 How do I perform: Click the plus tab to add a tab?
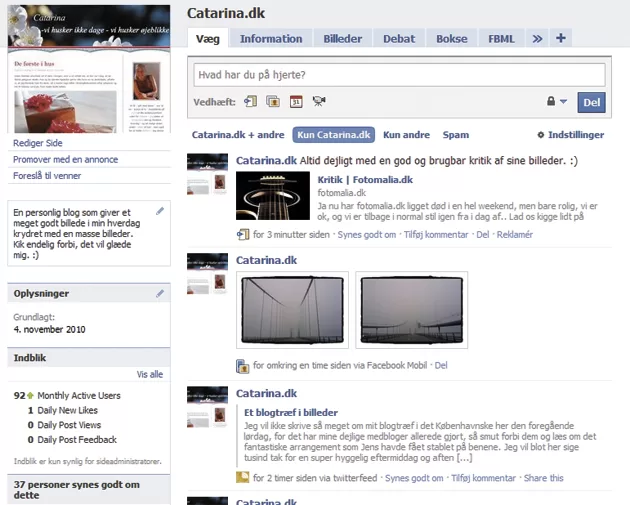(560, 39)
